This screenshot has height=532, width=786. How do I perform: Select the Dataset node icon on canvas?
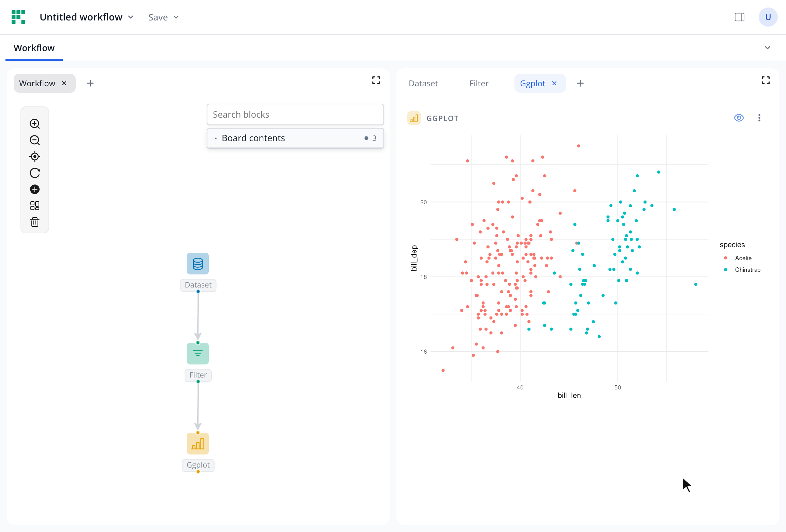(x=198, y=264)
